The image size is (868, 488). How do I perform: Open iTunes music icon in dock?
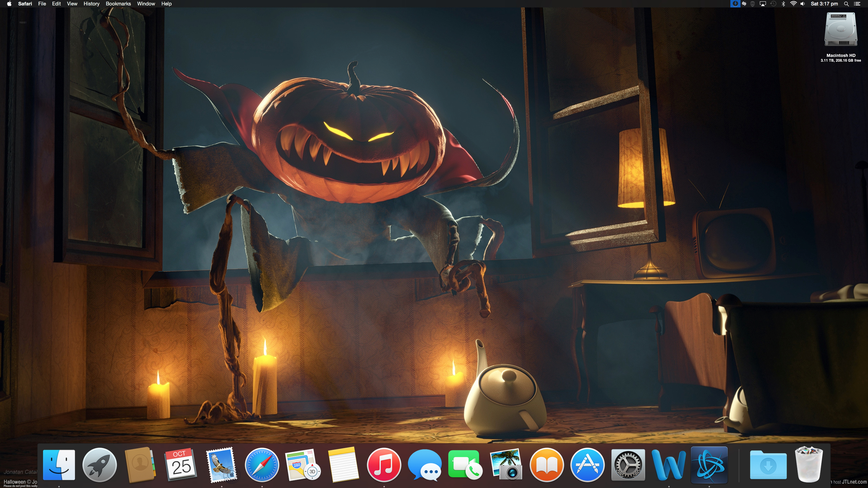[x=384, y=465]
